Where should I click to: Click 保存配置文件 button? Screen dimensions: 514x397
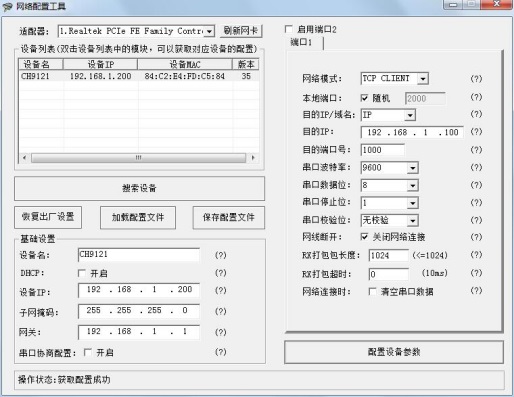click(x=228, y=218)
